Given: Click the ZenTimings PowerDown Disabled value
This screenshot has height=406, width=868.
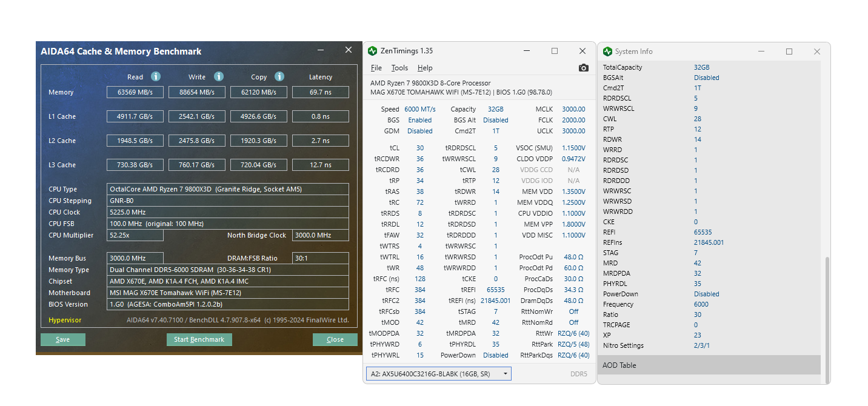Looking at the screenshot, I should (x=496, y=355).
